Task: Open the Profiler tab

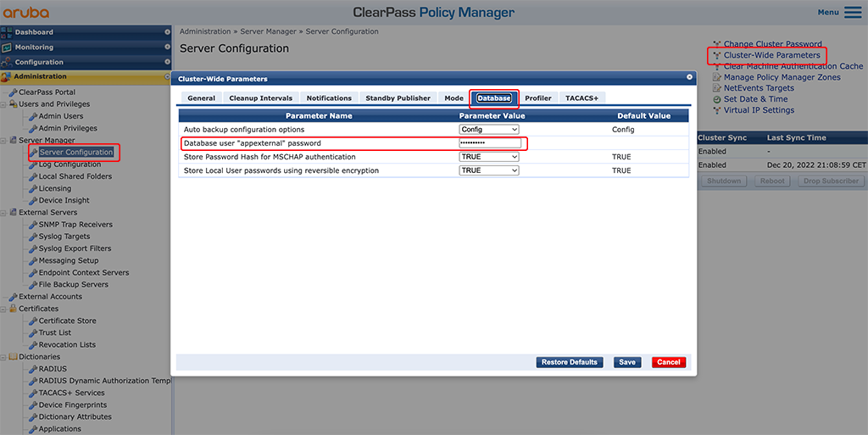Action: click(538, 98)
